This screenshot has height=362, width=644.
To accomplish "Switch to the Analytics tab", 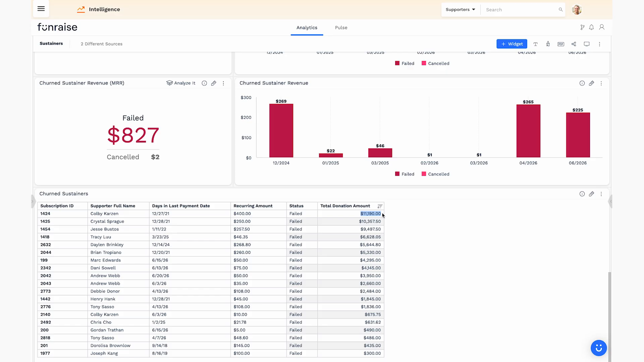I will pos(307,28).
